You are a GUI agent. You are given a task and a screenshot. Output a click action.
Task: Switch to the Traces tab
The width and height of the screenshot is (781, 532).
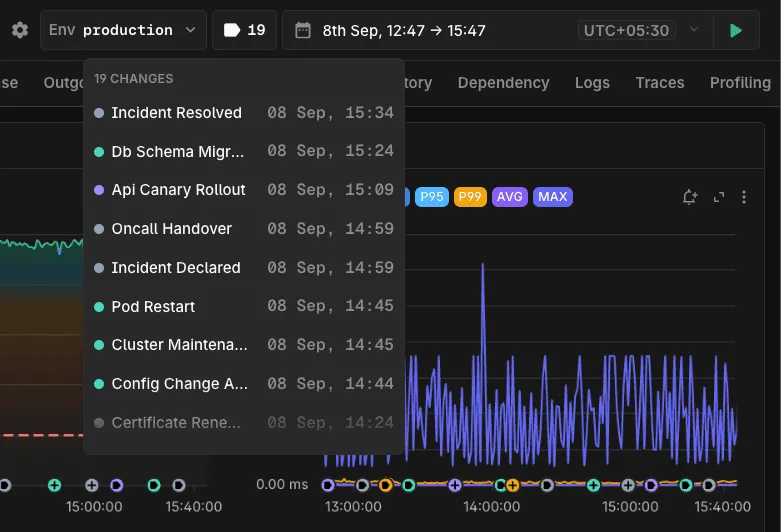[x=660, y=83]
